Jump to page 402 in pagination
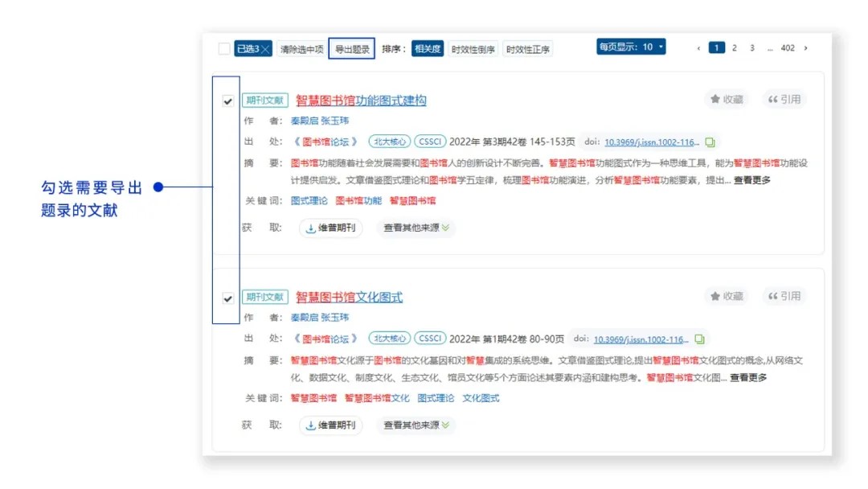The image size is (868, 489). [788, 48]
